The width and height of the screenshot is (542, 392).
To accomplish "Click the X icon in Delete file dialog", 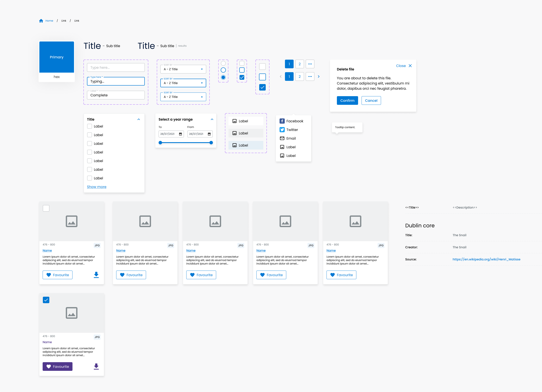I will tap(410, 66).
